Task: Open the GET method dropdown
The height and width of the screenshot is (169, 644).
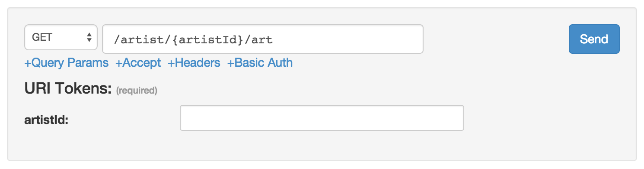Action: [61, 39]
